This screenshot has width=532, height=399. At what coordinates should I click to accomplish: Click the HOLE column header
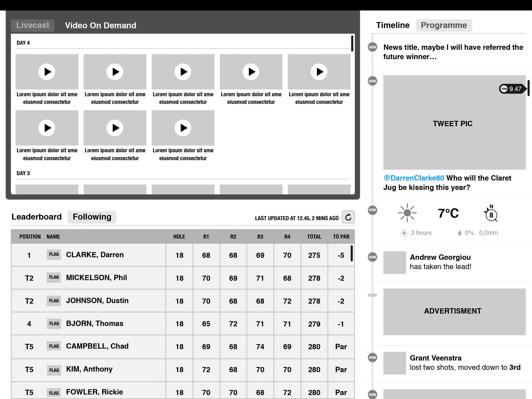179,237
